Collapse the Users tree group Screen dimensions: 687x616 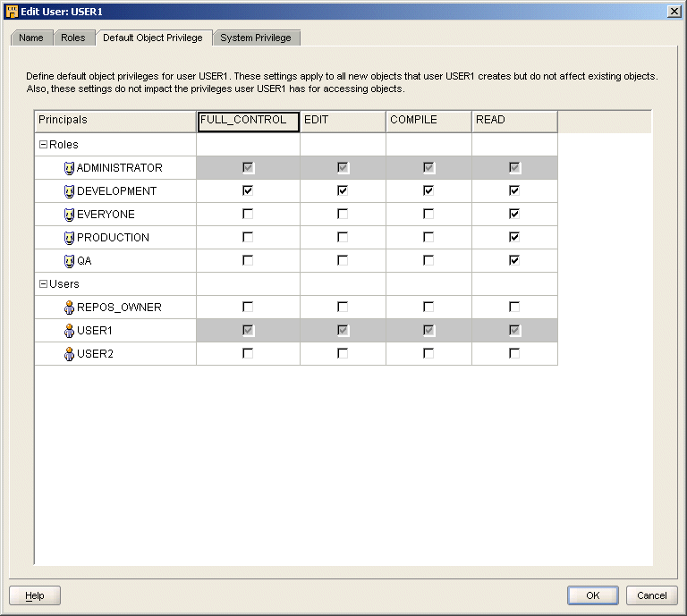tap(43, 284)
